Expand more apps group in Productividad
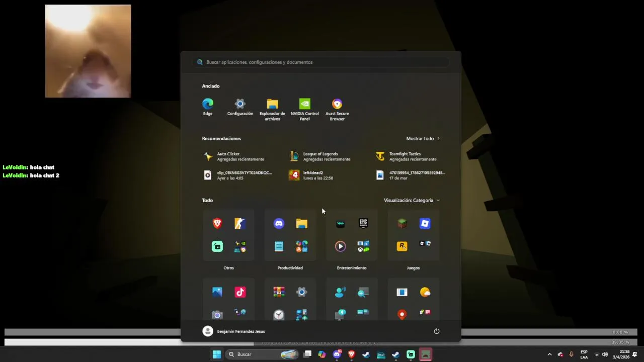This screenshot has width=644, height=362. (x=301, y=246)
